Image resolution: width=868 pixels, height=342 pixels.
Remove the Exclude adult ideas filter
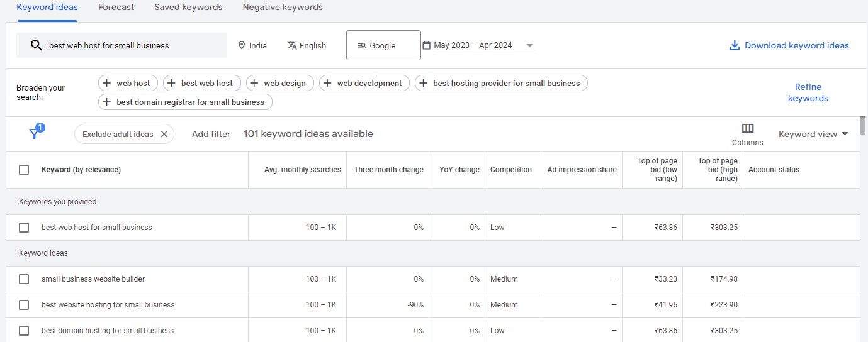pos(164,134)
